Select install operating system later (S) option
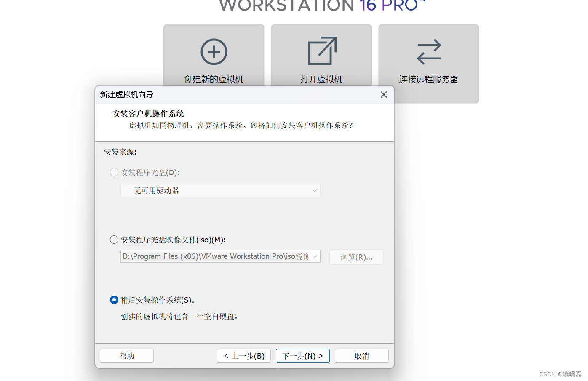The image size is (588, 381). tap(114, 300)
